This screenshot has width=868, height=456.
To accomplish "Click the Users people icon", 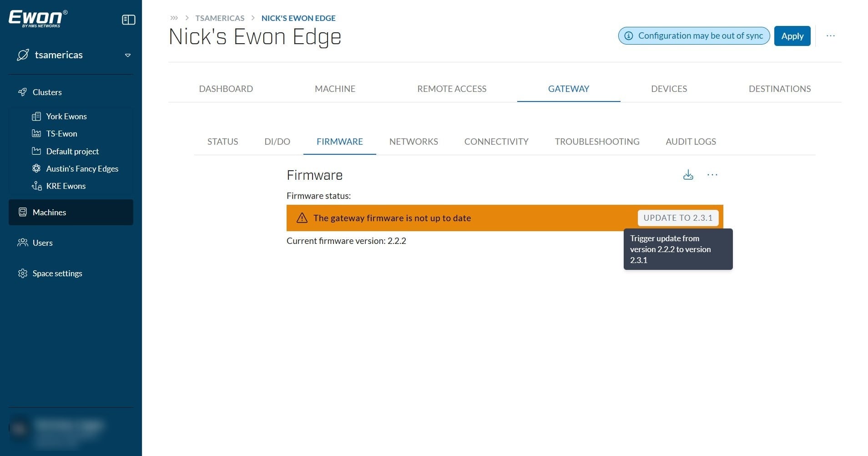I will click(x=23, y=243).
